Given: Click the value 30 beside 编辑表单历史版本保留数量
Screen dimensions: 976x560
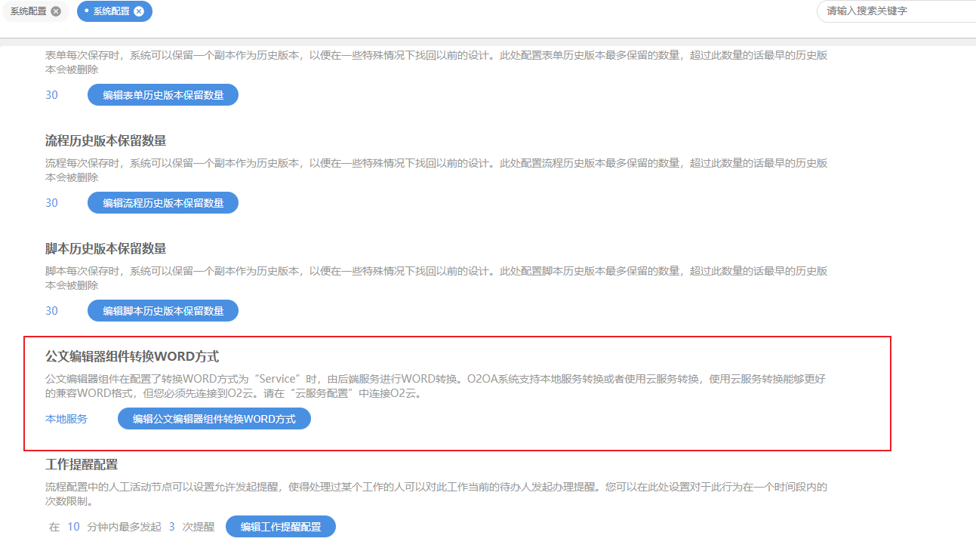Looking at the screenshot, I should point(51,95).
